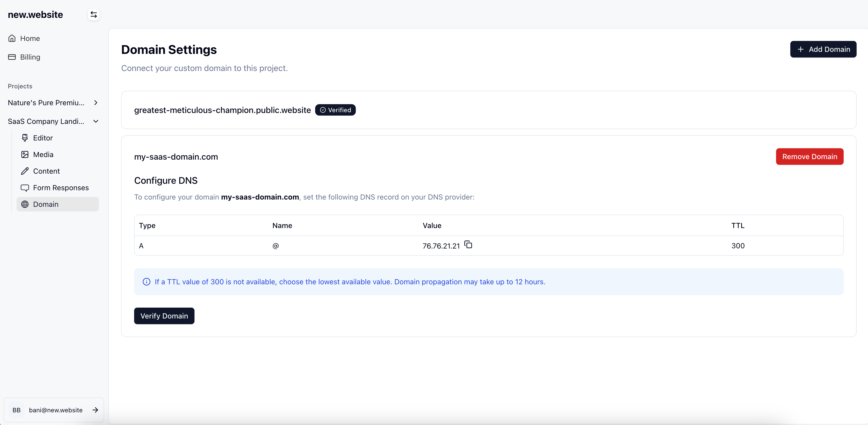Image resolution: width=868 pixels, height=425 pixels.
Task: Click the Editor paintbrush icon
Action: (x=25, y=138)
